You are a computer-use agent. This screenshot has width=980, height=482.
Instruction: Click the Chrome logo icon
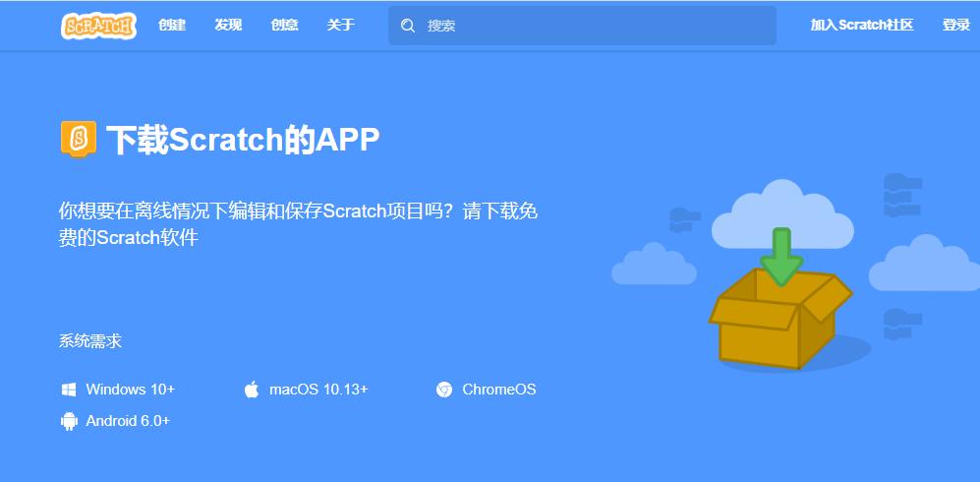[x=443, y=390]
